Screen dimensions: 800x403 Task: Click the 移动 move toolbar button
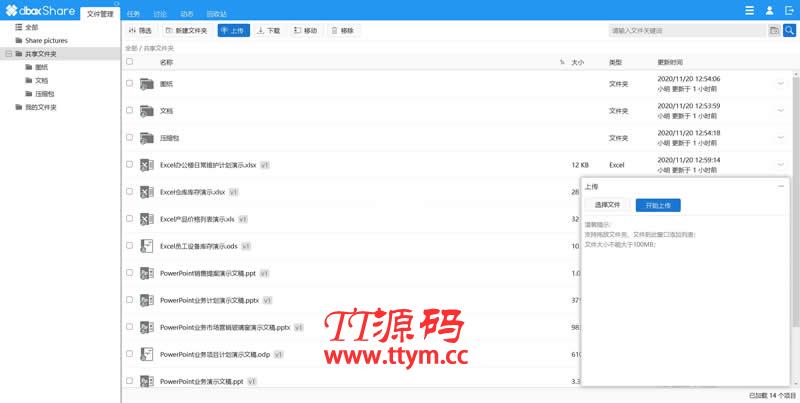tap(306, 31)
